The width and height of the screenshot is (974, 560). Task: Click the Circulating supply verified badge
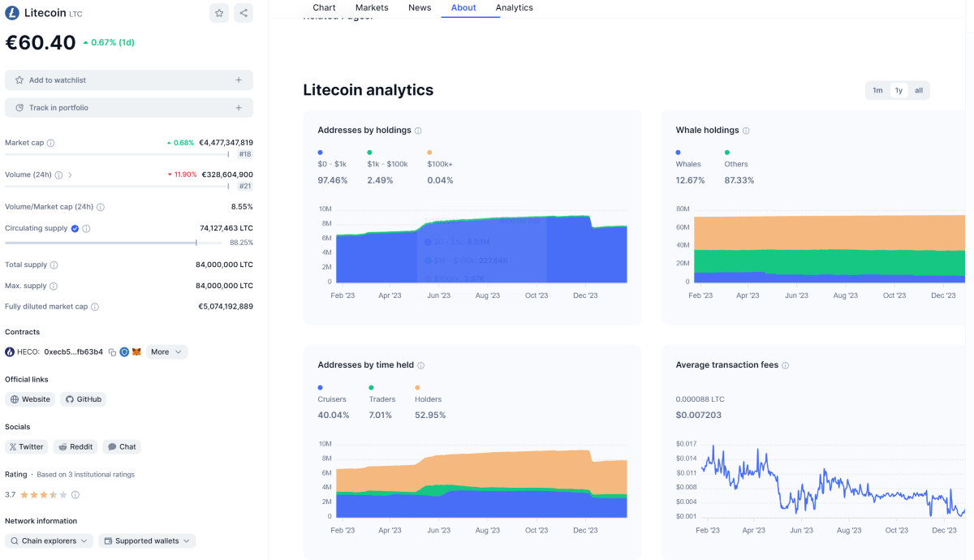tap(75, 229)
